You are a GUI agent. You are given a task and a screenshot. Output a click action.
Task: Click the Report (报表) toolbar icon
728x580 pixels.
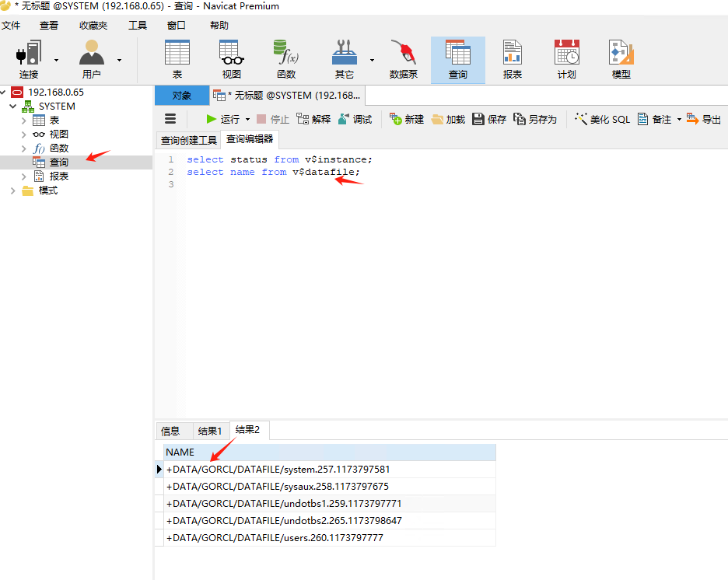coord(513,52)
